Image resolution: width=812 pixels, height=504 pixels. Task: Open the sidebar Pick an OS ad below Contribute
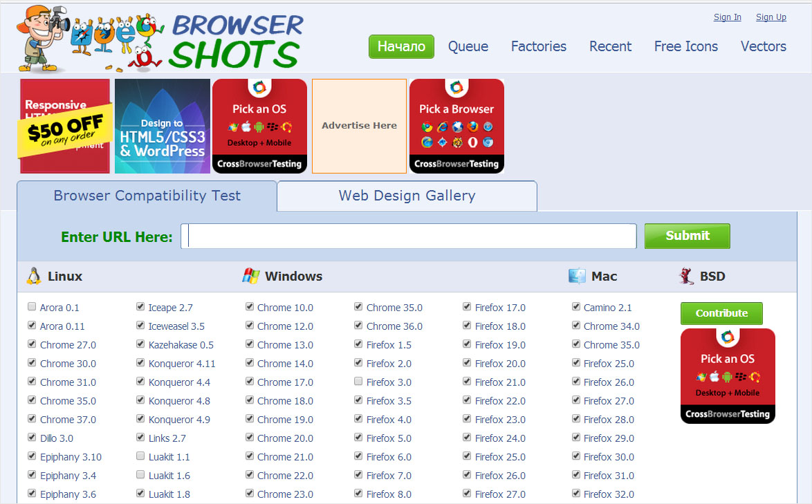tap(728, 376)
